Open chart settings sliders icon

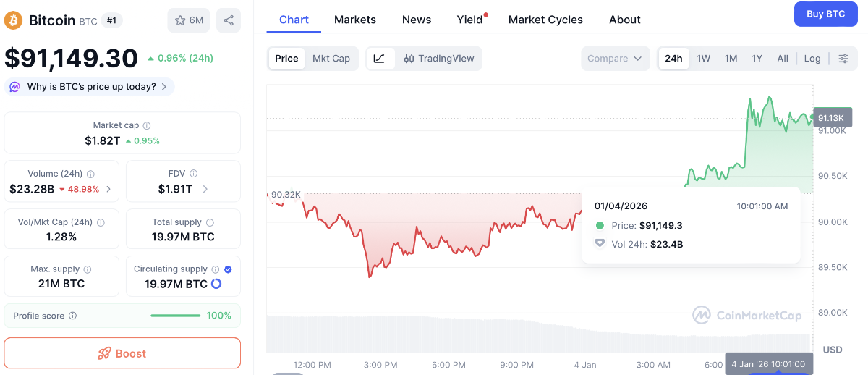[x=843, y=59]
